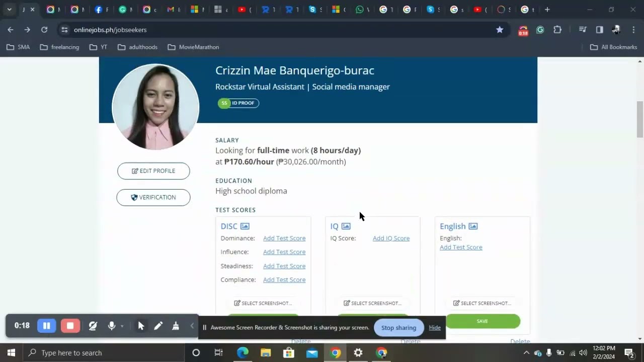644x362 pixels.
Task: Switch to the Gmail tab
Action: [x=173, y=10]
